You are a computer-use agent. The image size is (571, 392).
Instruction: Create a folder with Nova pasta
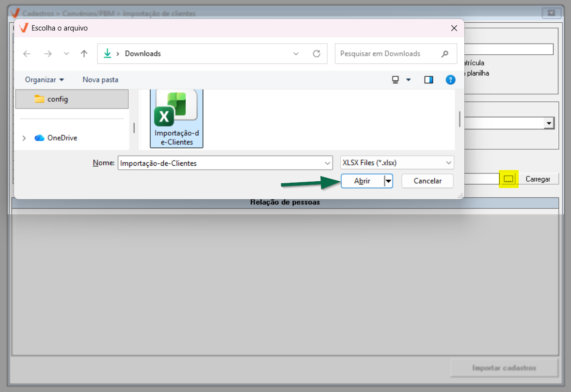(x=100, y=80)
